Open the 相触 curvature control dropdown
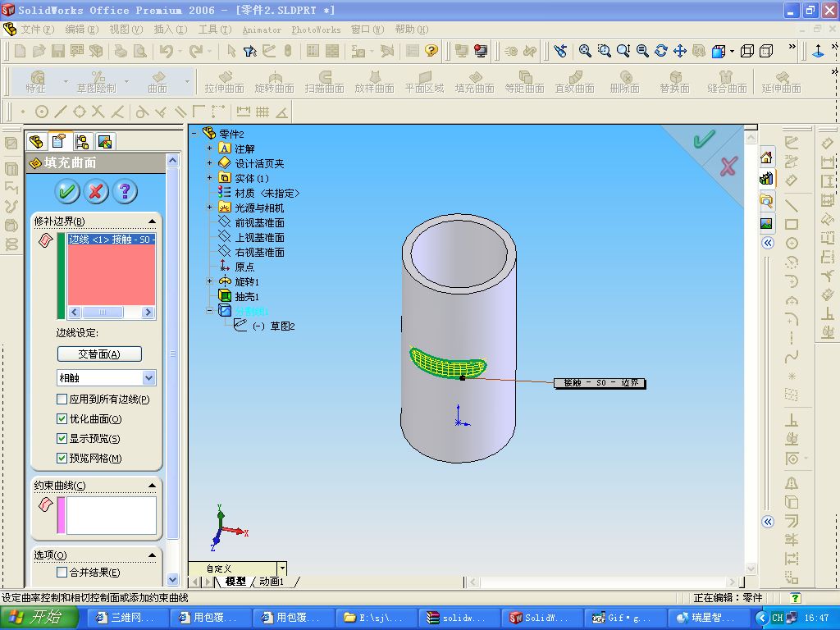The image size is (840, 630). click(149, 377)
